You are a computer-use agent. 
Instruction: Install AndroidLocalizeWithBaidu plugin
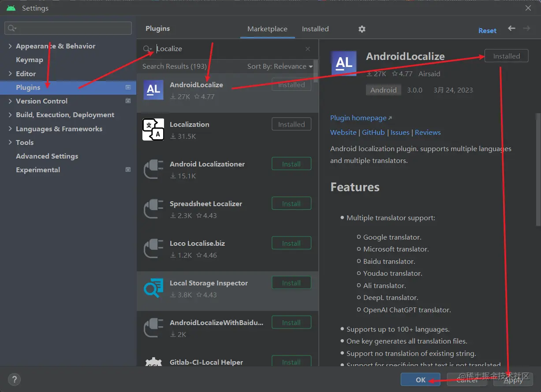point(291,322)
